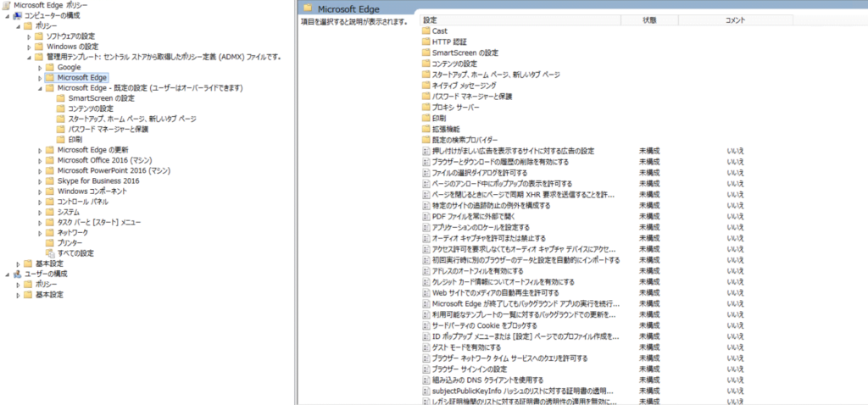Click the Microsoft Edge header folder icon
This screenshot has height=405, width=868.
(308, 8)
